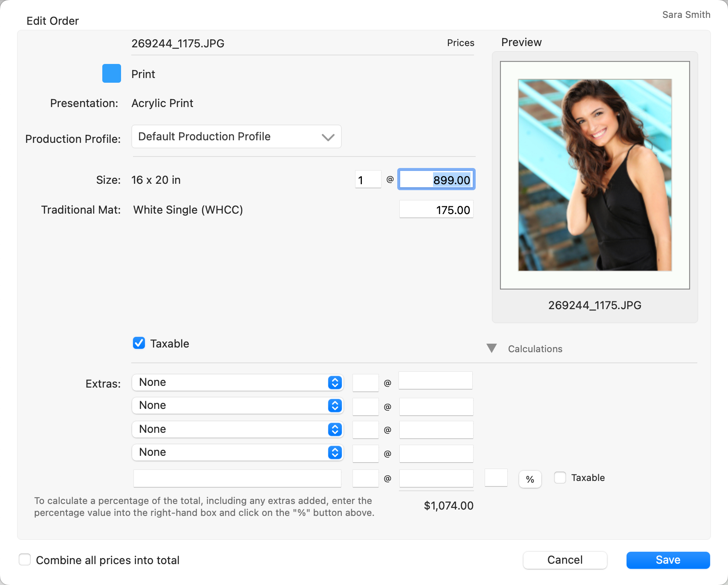Click the preview image of the woman

(x=595, y=175)
